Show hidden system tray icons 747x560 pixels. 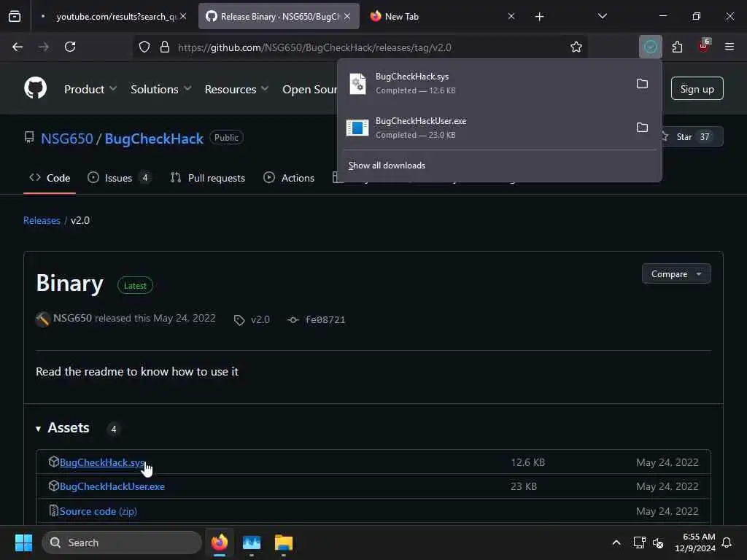tap(616, 542)
